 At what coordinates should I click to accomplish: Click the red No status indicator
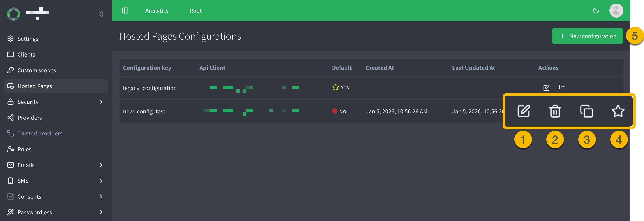(x=335, y=111)
